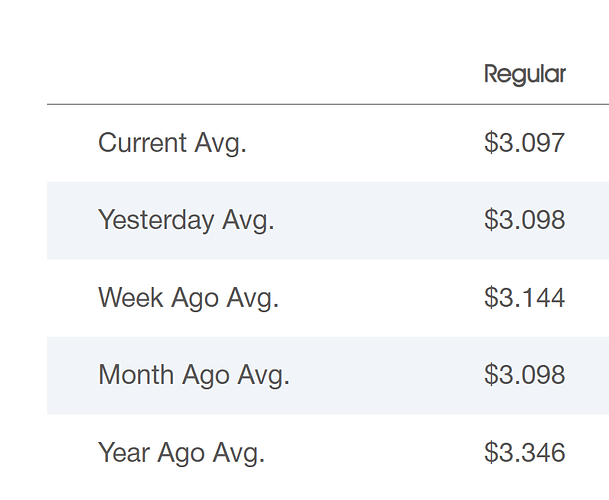Click shaded margin left of Yesterday Avg. label
Image resolution: width=609 pixels, height=500 pixels.
(72, 220)
